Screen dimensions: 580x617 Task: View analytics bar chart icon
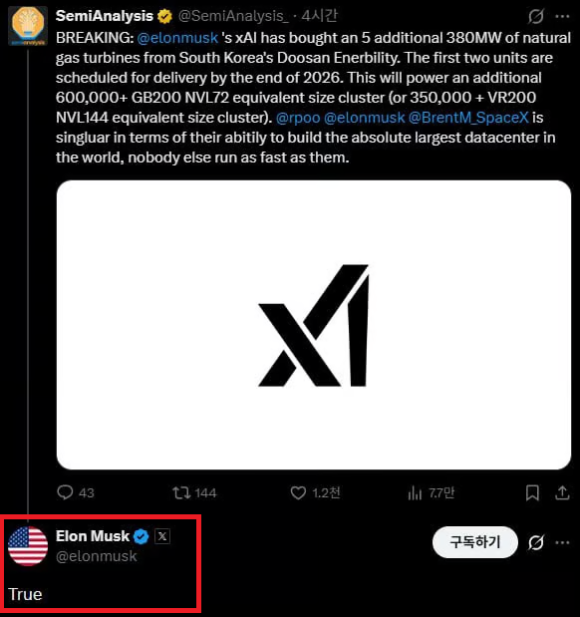click(x=415, y=493)
